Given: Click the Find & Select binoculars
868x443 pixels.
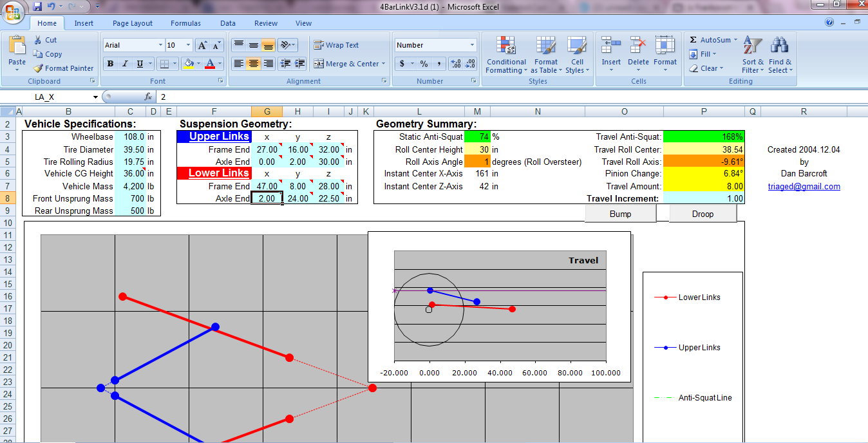Looking at the screenshot, I should (780, 55).
